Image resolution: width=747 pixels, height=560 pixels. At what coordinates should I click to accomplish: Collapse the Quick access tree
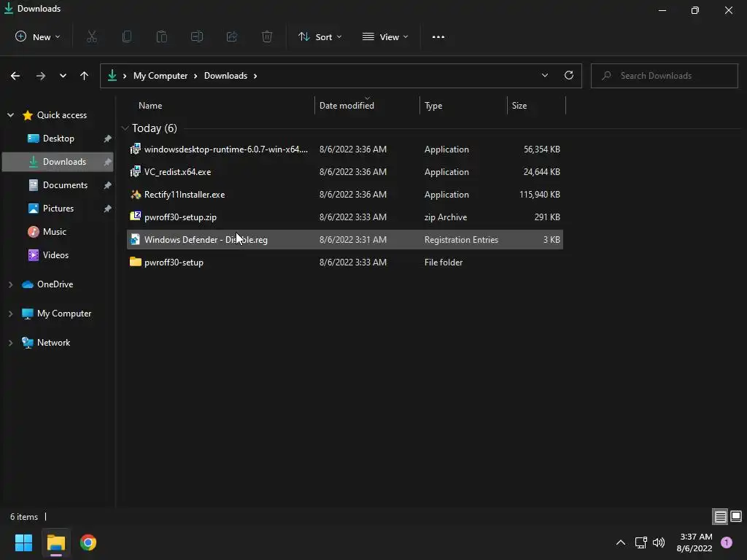tap(10, 114)
